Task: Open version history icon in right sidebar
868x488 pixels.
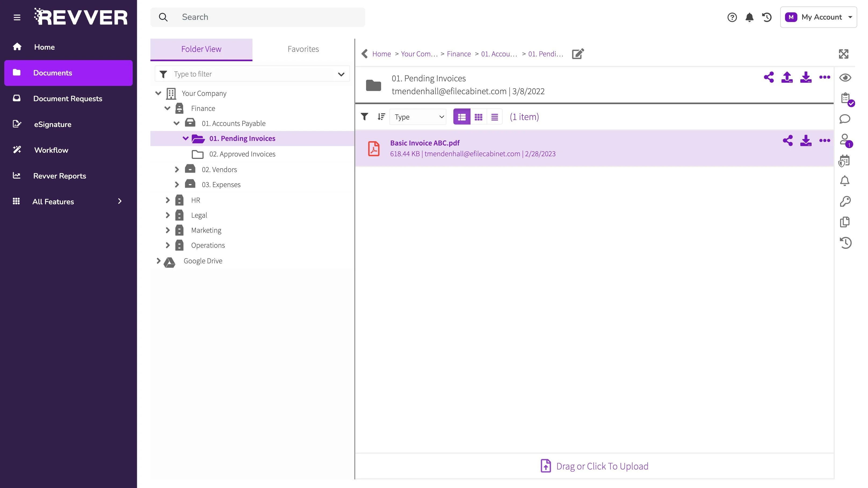Action: (845, 243)
